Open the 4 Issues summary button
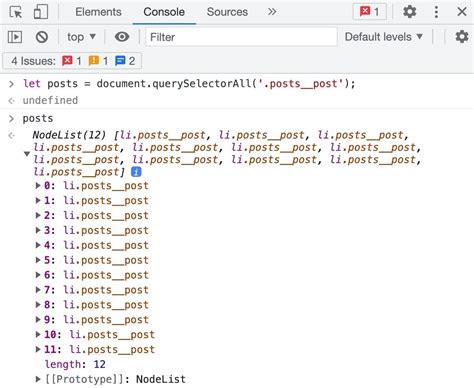This screenshot has width=474, height=388. click(x=72, y=61)
